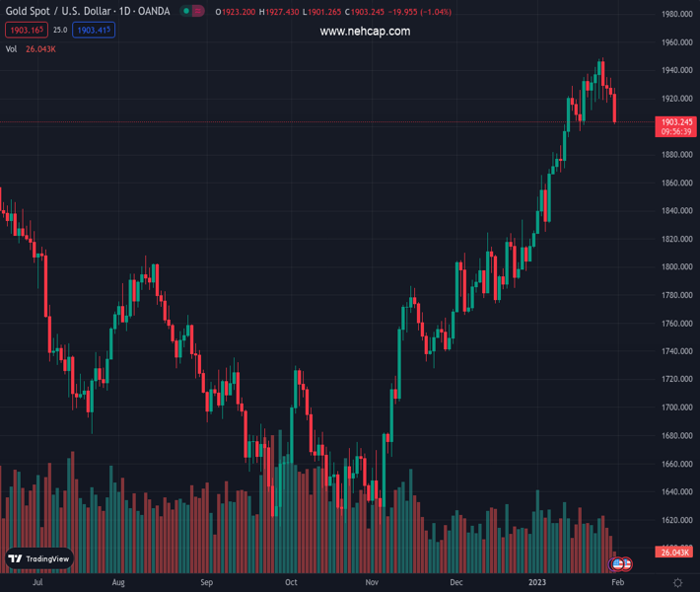The width and height of the screenshot is (700, 592).
Task: Select the Vol indicator legend
Action: (x=12, y=49)
